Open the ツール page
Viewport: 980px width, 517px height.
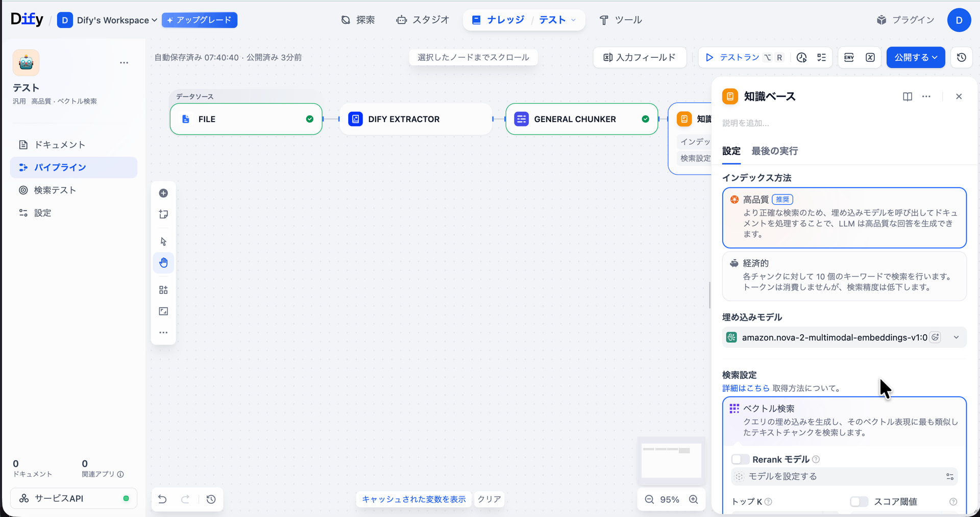[620, 20]
